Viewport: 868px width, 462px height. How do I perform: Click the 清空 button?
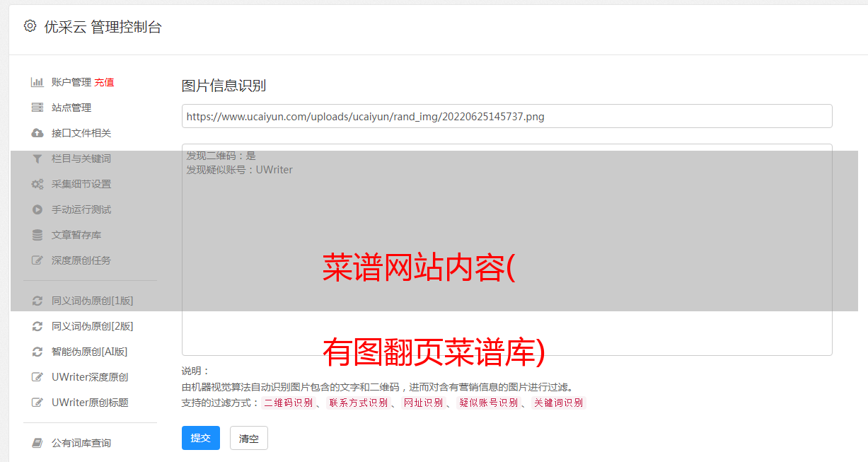[249, 438]
